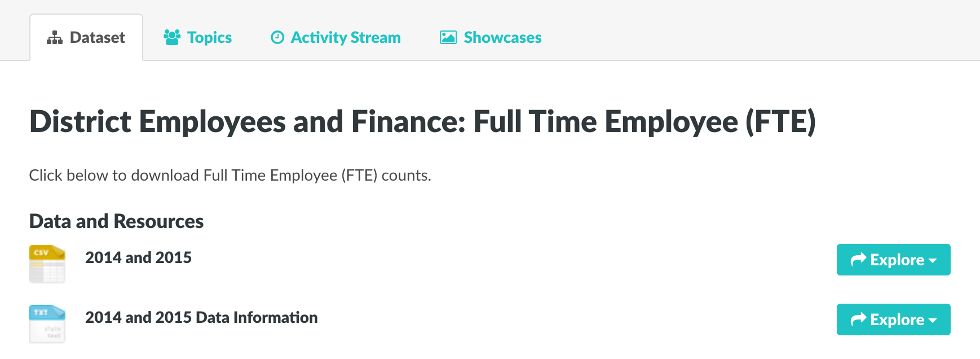
Task: Open the Activity Stream tab
Action: tap(346, 37)
